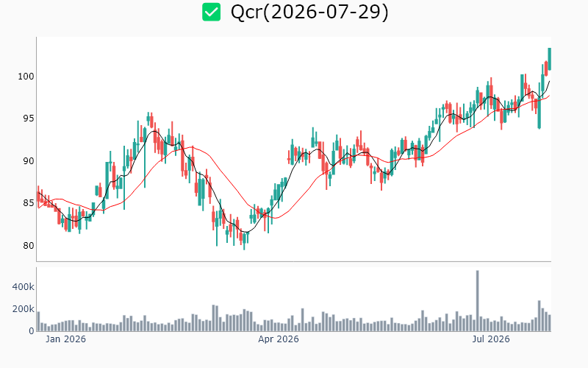Click the long green candlestick dropping to 94 in late July
Viewport: 588px width, 368px height.
point(539,106)
